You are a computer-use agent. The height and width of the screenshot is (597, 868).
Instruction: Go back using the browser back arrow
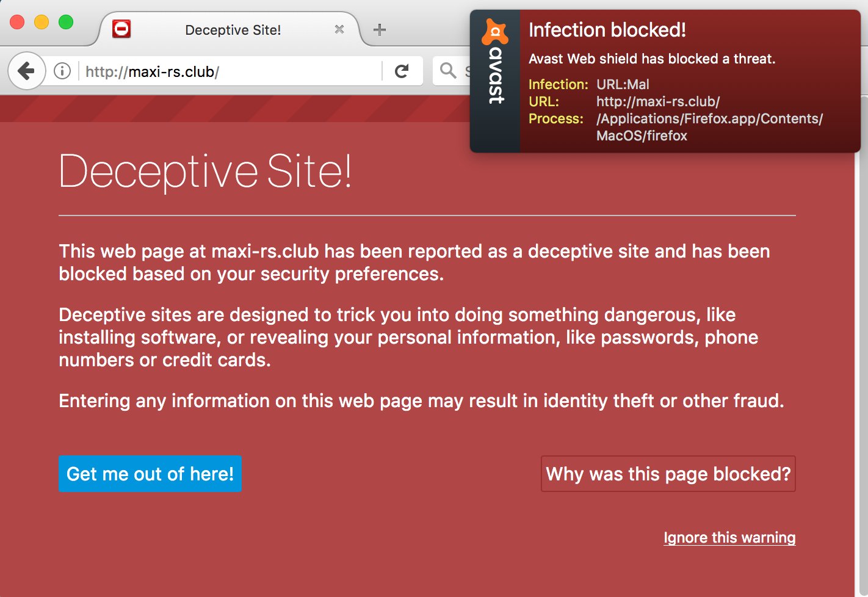point(26,71)
